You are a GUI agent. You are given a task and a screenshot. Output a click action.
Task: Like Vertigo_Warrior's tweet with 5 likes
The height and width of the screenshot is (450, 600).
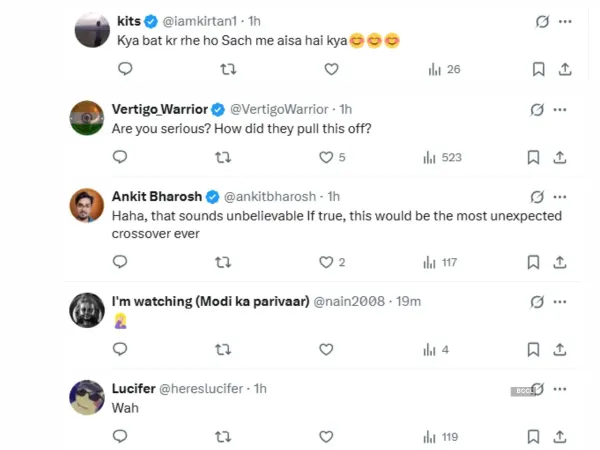coord(326,157)
